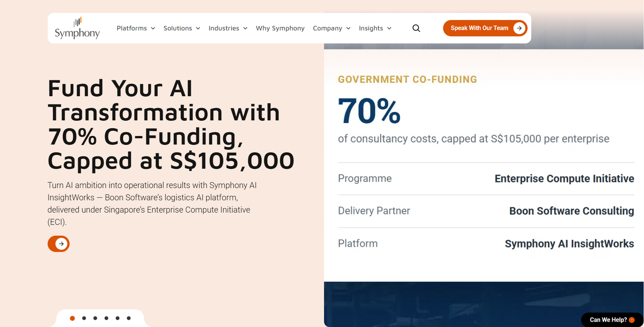
Task: Open the Insights menu
Action: (375, 28)
